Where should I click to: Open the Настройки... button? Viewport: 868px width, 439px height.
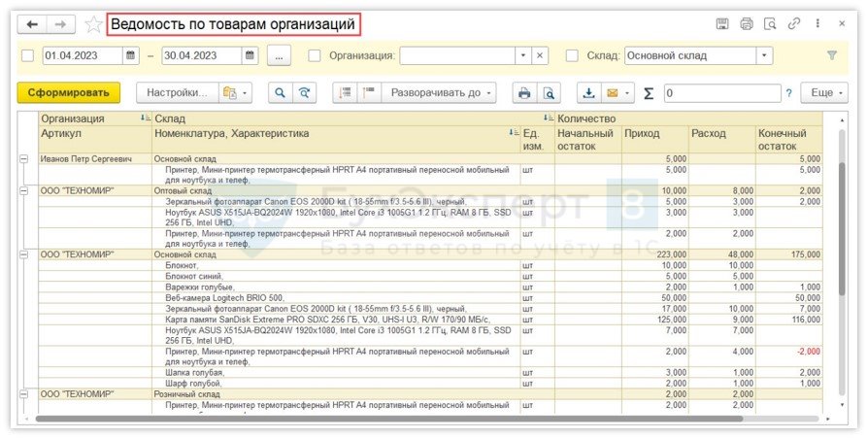pos(177,93)
